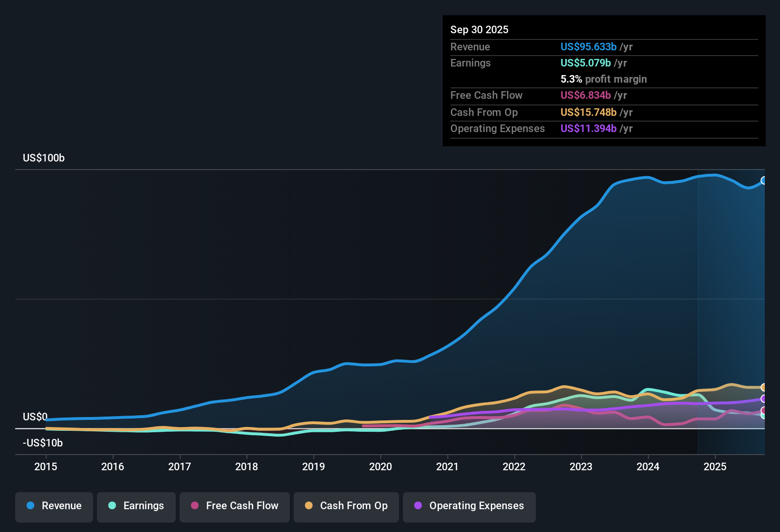Click the 2017 x-axis label
Viewport: 780px width, 532px height.
(x=180, y=467)
